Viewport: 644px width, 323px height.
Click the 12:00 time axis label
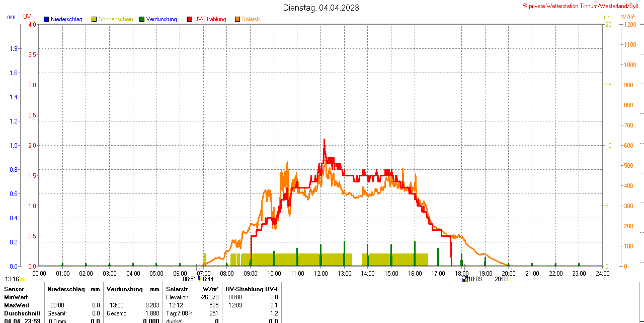321,274
